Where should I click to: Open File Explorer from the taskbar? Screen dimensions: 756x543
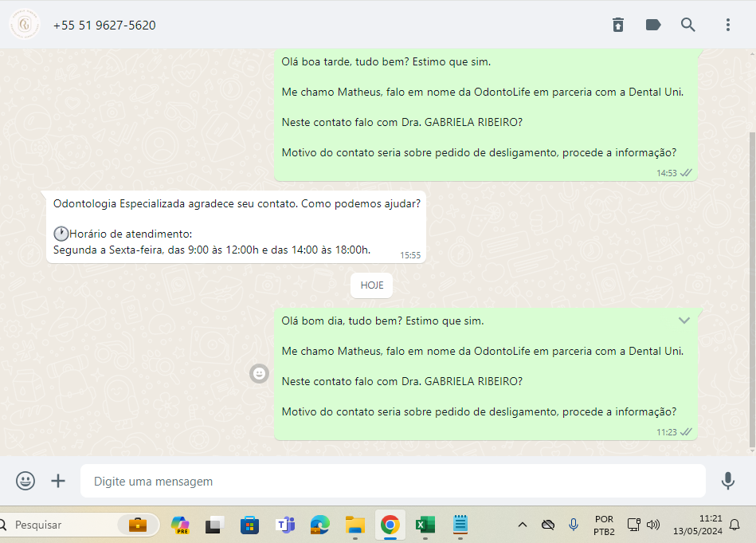(x=354, y=525)
